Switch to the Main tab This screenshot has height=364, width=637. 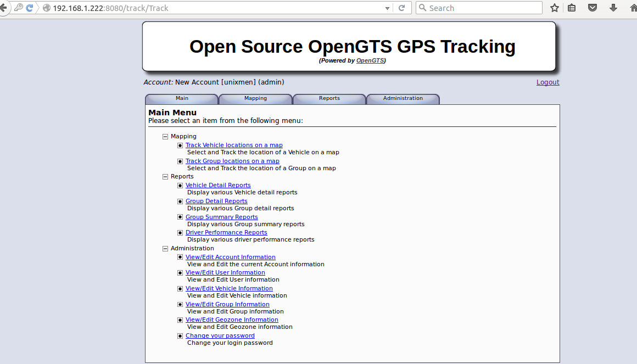(x=182, y=99)
